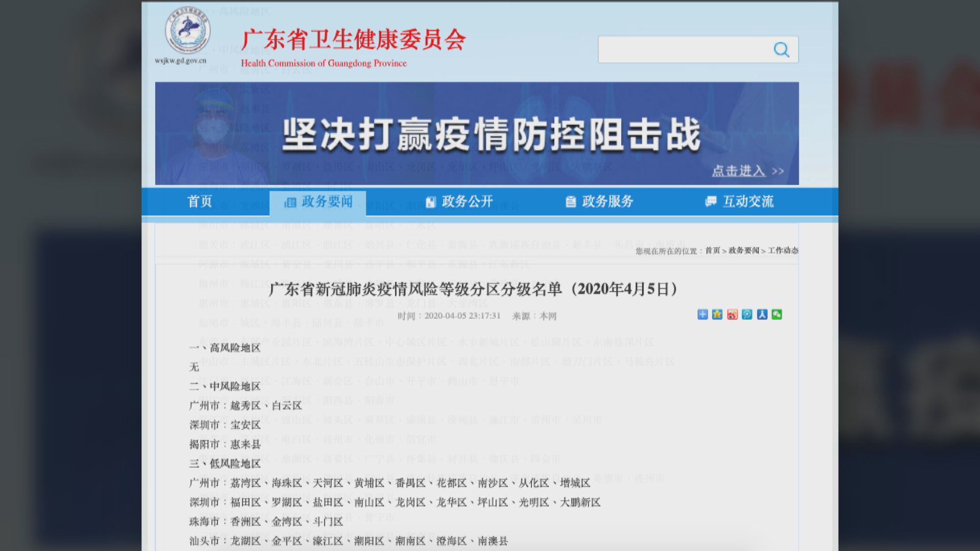This screenshot has width=980, height=551.
Task: Click the share-plus icon below the article date
Action: click(702, 315)
